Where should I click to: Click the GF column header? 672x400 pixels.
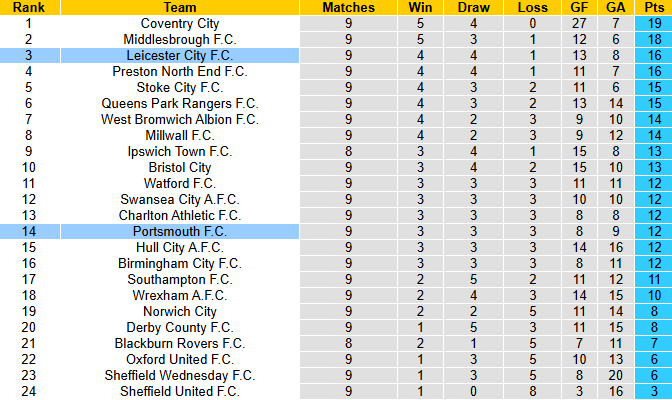579,7
